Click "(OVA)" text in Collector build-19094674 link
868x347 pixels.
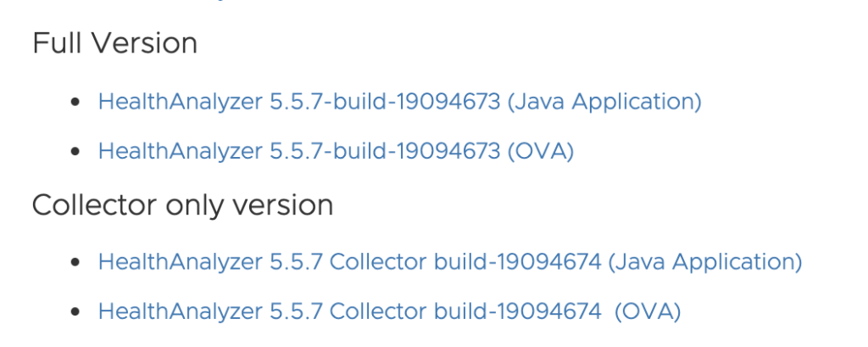[x=648, y=311]
